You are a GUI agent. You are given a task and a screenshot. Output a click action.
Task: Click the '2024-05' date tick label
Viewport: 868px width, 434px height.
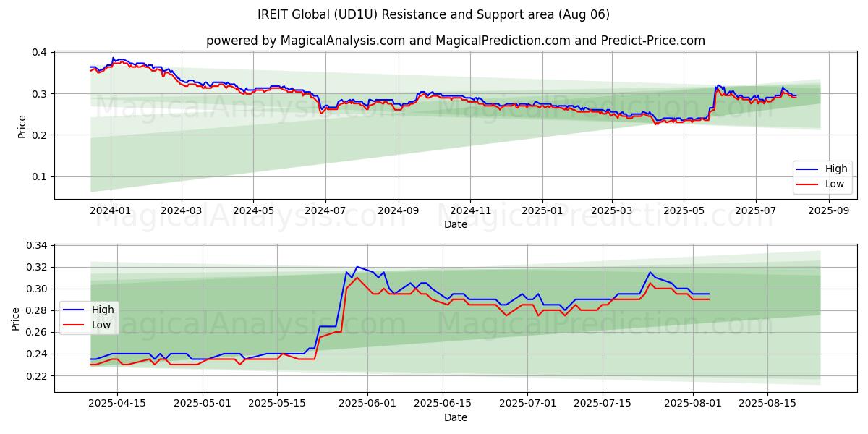[x=253, y=210]
